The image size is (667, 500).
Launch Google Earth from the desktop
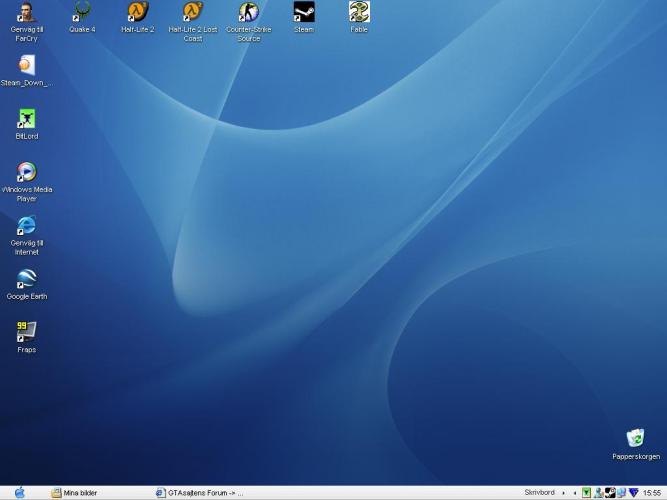[27, 279]
